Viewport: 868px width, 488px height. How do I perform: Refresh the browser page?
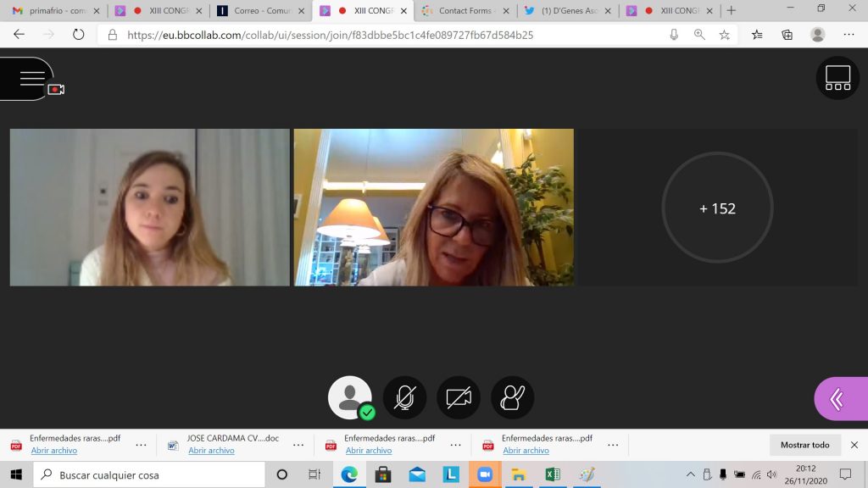(79, 35)
